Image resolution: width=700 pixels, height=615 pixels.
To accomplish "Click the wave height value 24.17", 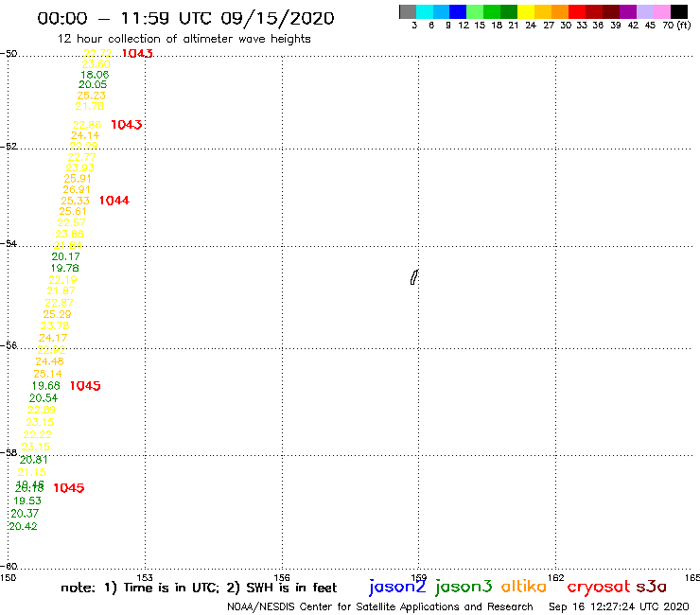I will (53, 338).
